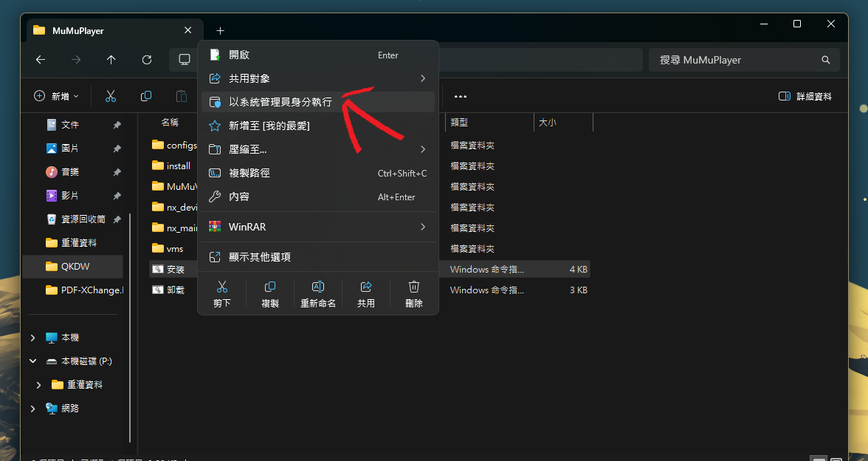Click the Cut scissors icon in toolbar
The height and width of the screenshot is (461, 868).
coord(111,96)
